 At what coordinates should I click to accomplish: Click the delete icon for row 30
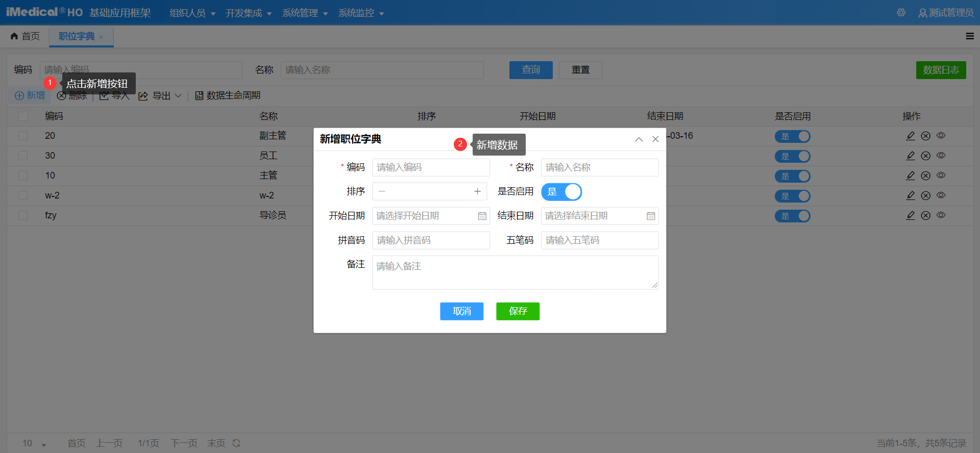pos(925,156)
